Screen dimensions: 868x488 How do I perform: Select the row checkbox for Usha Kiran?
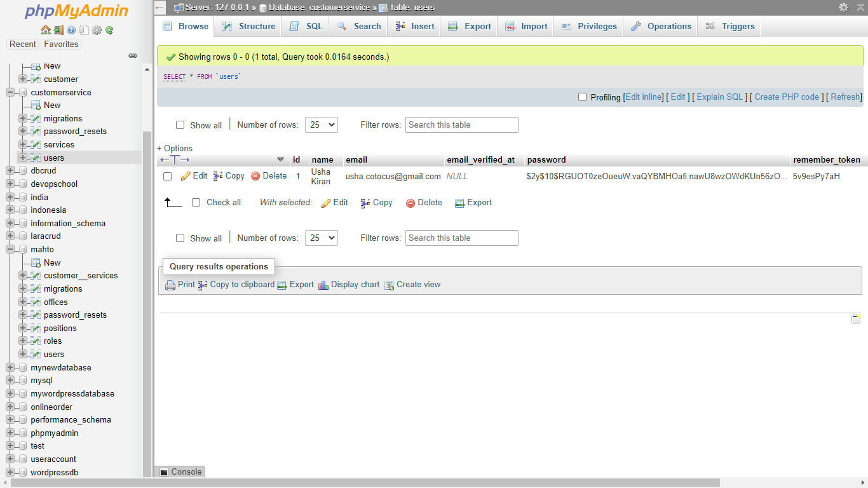168,176
